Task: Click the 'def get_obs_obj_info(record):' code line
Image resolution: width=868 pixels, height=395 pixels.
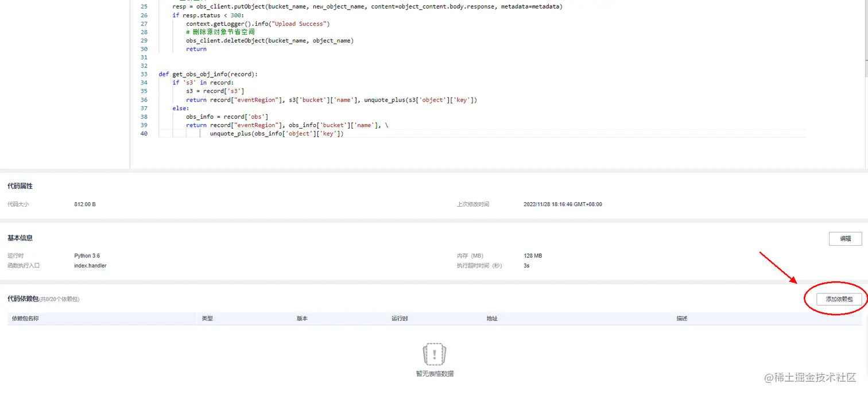Action: coord(208,74)
